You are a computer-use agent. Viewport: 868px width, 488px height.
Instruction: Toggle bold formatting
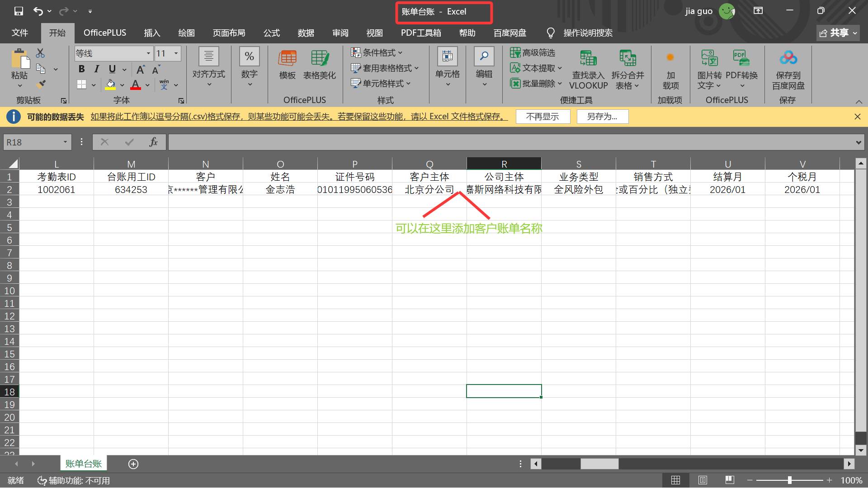point(81,69)
